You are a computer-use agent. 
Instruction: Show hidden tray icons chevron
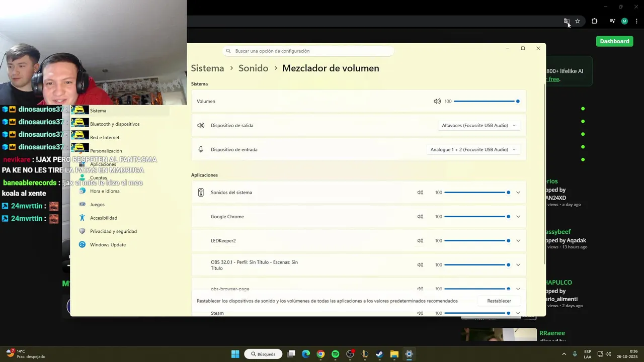point(563,354)
